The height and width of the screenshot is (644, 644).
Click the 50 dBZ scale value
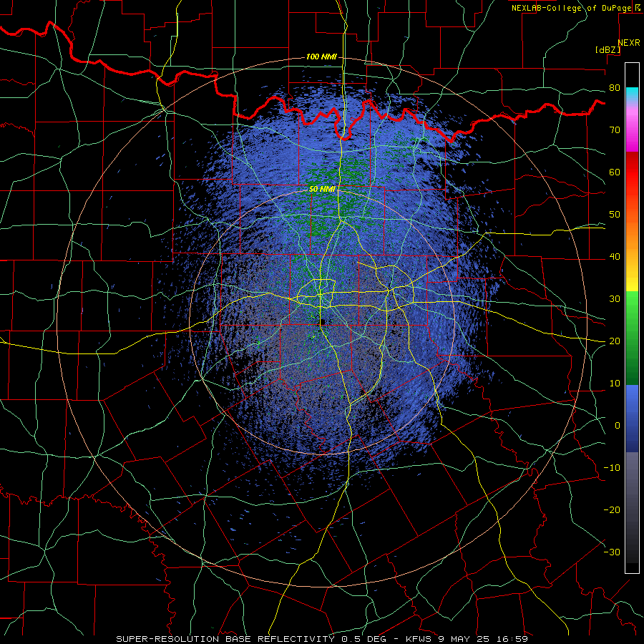pyautogui.click(x=615, y=215)
